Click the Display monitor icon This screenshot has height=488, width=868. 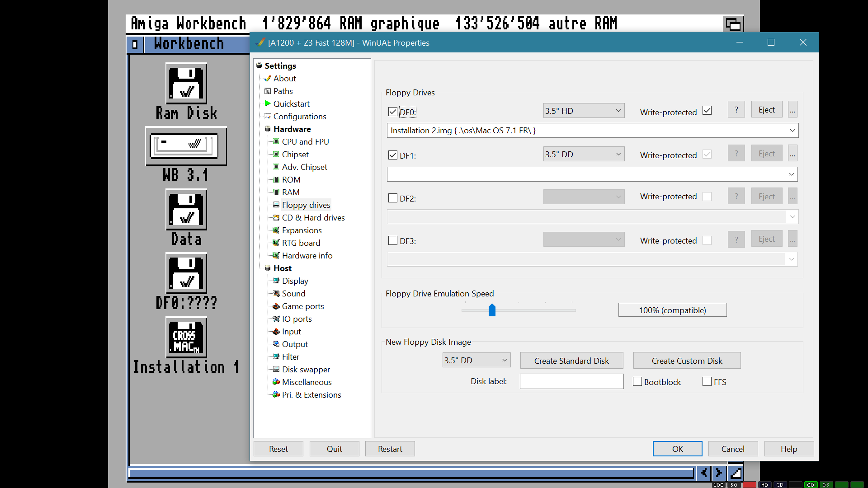pos(276,281)
